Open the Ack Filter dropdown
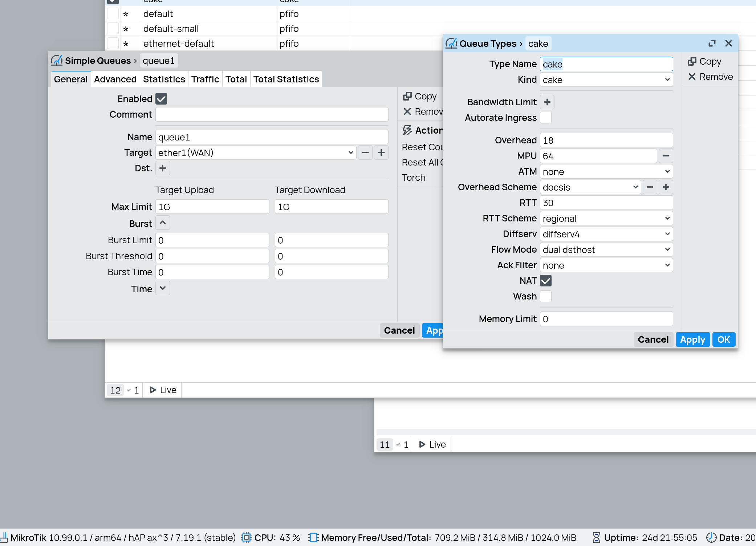This screenshot has height=546, width=756. tap(606, 265)
